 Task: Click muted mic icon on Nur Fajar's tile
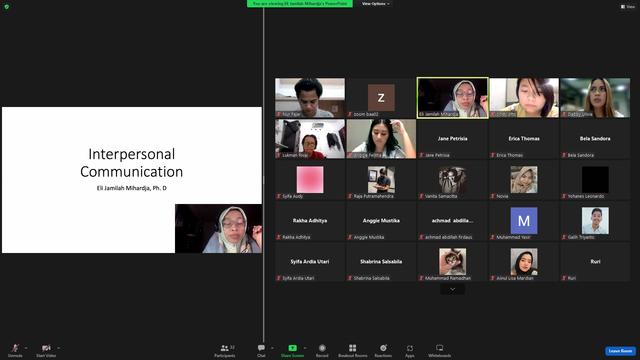279,114
